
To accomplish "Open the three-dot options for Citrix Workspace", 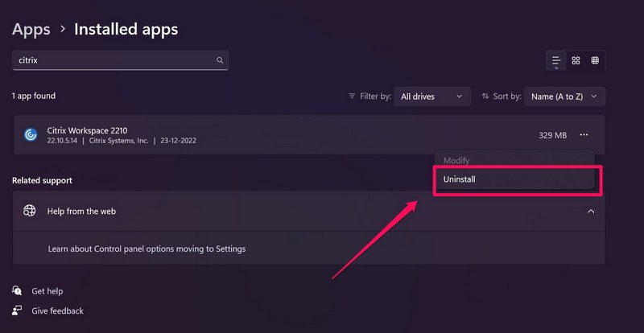I will [584, 135].
